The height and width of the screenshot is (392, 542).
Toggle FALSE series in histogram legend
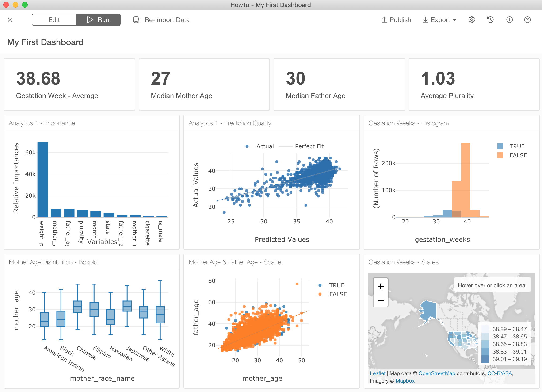tap(512, 155)
